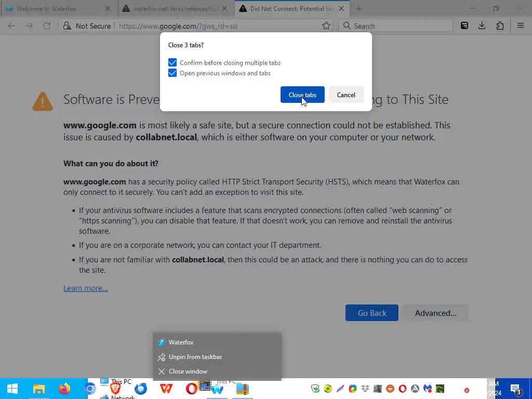Close the waterfox.net docs tab

pos(224,9)
